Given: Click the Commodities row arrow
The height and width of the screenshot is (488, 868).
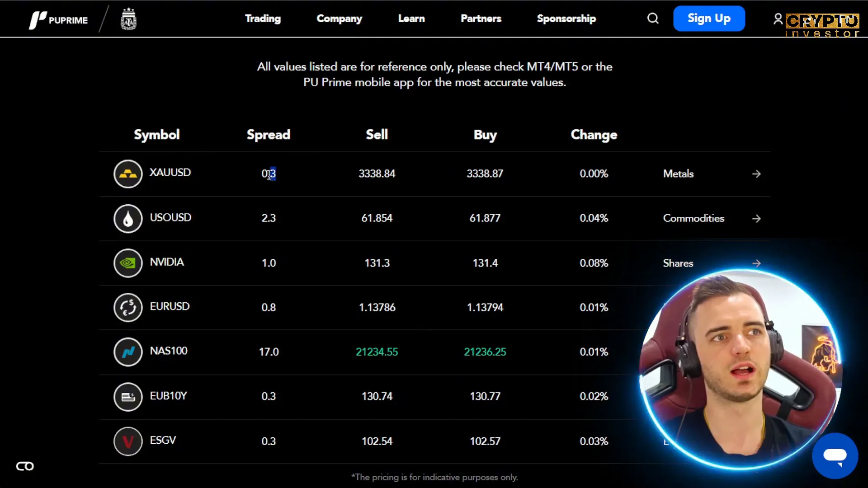Looking at the screenshot, I should tap(756, 219).
